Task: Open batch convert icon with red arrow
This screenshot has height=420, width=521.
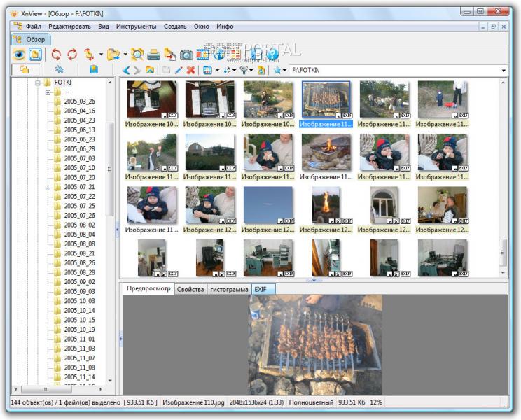Action: (169, 55)
